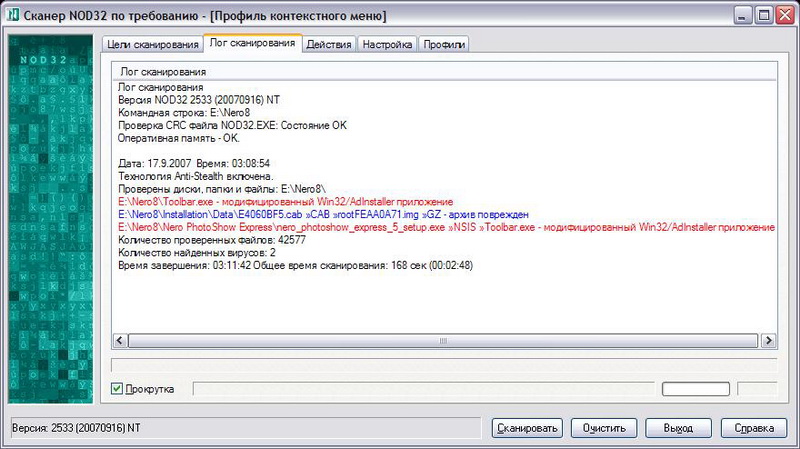Start scan with the Сканировать button
The width and height of the screenshot is (800, 449).
tap(527, 428)
